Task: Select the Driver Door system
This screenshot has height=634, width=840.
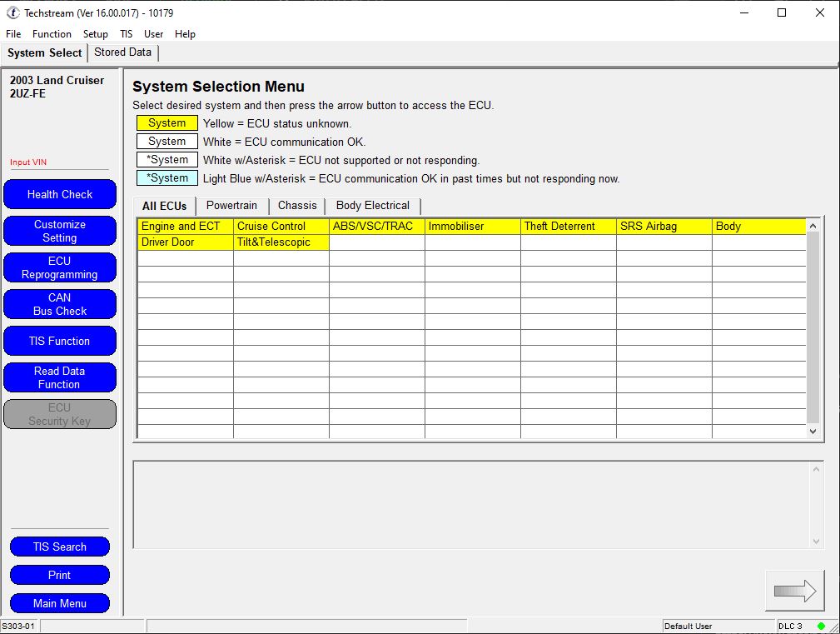Action: [186, 242]
